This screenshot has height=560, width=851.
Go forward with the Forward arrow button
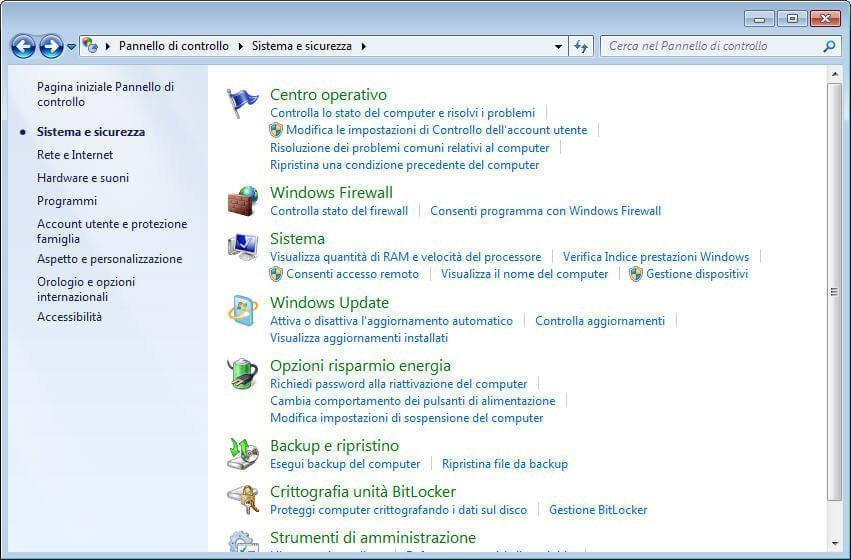tap(51, 47)
